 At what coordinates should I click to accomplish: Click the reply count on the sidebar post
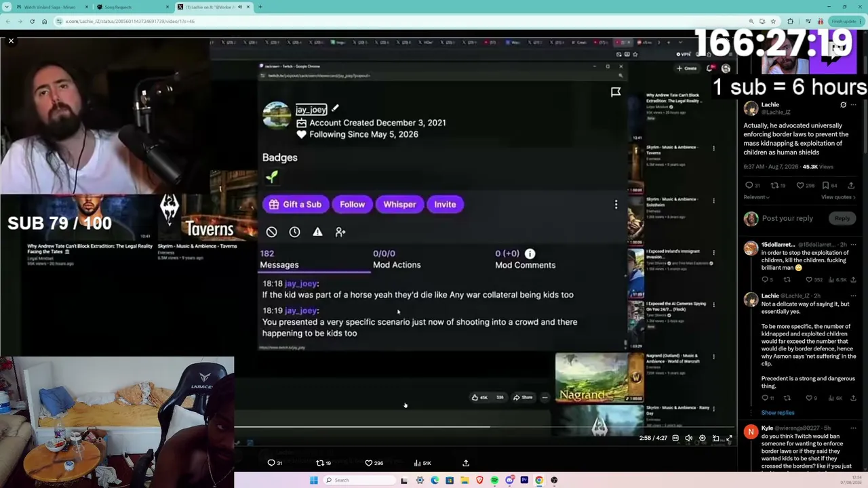point(752,185)
